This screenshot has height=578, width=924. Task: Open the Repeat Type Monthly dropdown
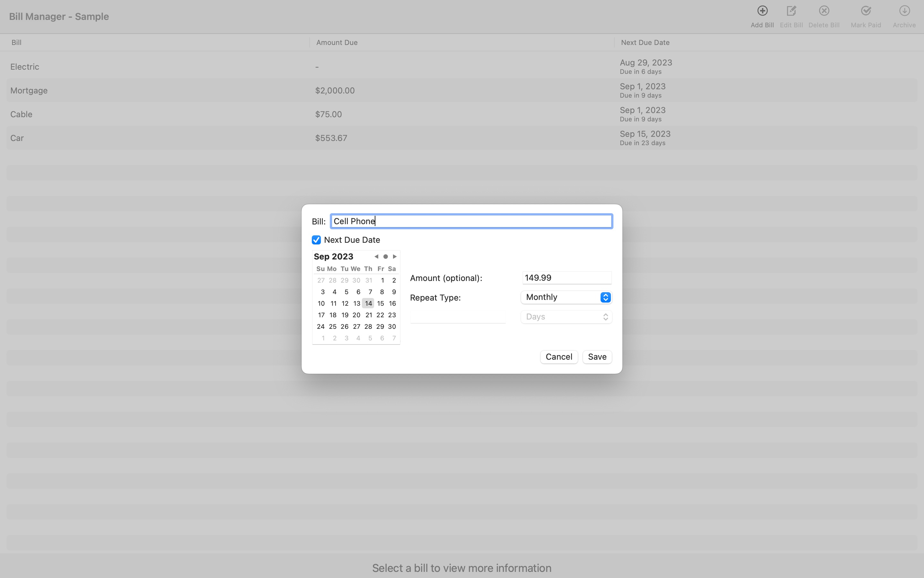567,297
